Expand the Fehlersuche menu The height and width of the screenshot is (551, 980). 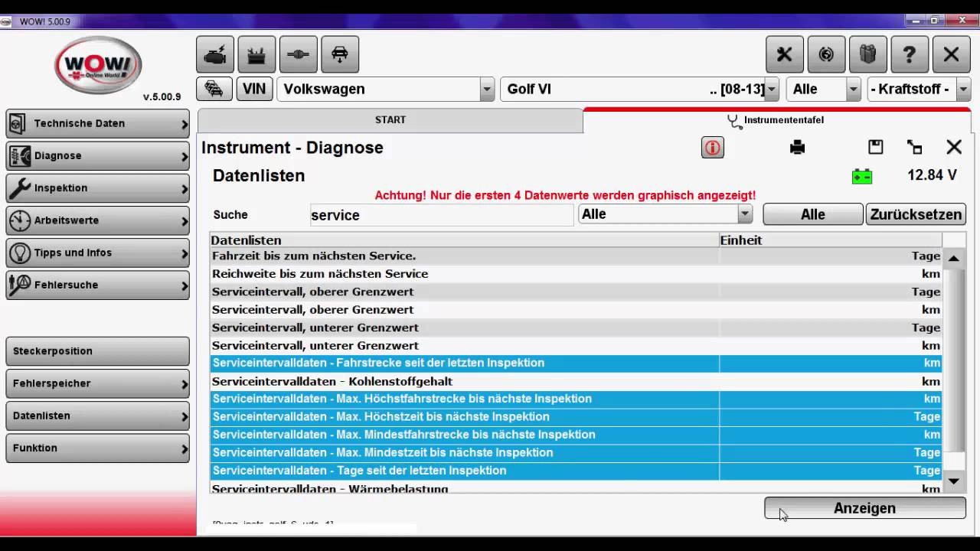pyautogui.click(x=98, y=285)
